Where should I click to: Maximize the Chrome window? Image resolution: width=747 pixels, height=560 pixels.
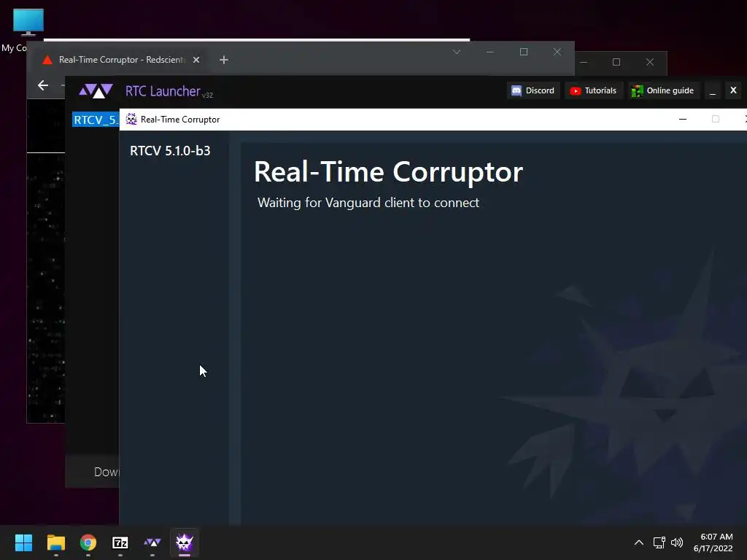(524, 52)
